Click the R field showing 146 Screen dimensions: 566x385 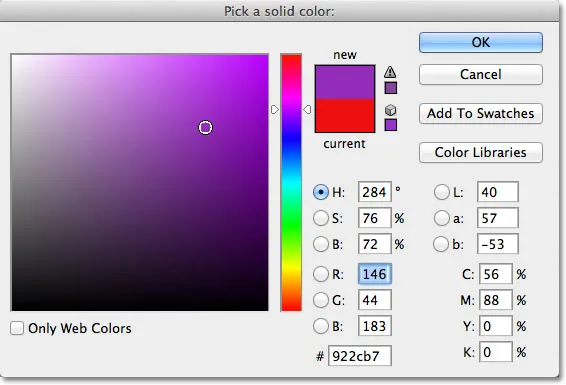375,274
